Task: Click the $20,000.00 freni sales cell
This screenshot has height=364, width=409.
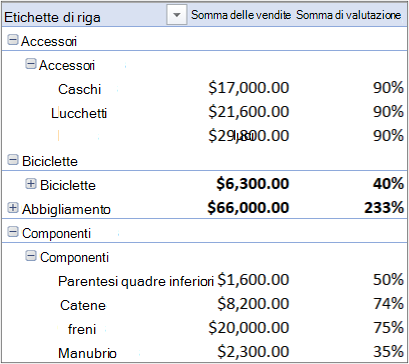Action: (x=249, y=328)
